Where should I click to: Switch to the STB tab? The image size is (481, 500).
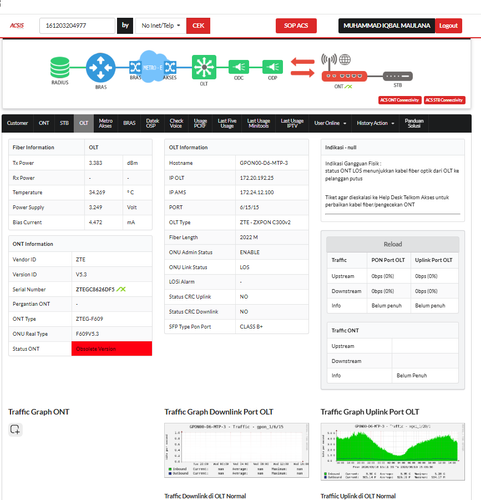(x=64, y=123)
